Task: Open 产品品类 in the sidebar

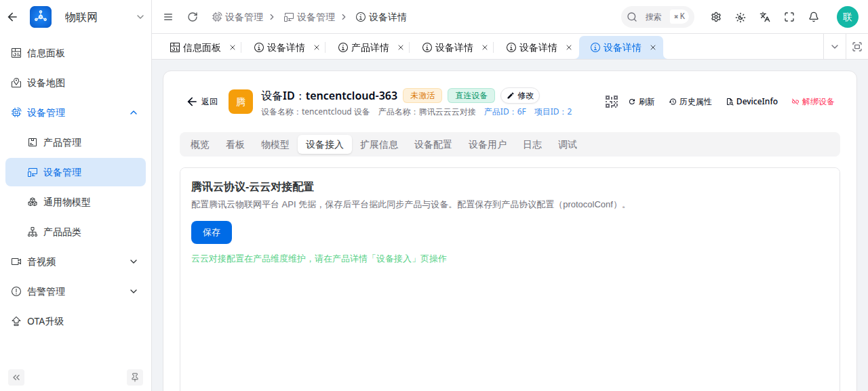Action: [75, 232]
